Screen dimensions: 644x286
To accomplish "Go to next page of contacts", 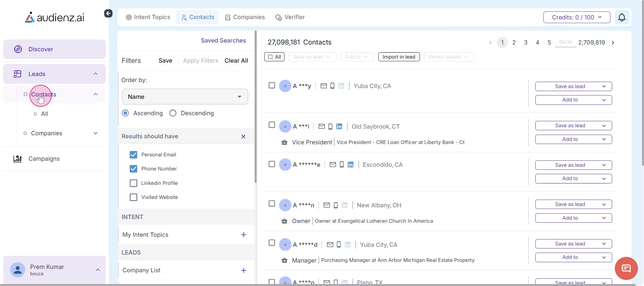I will (613, 43).
